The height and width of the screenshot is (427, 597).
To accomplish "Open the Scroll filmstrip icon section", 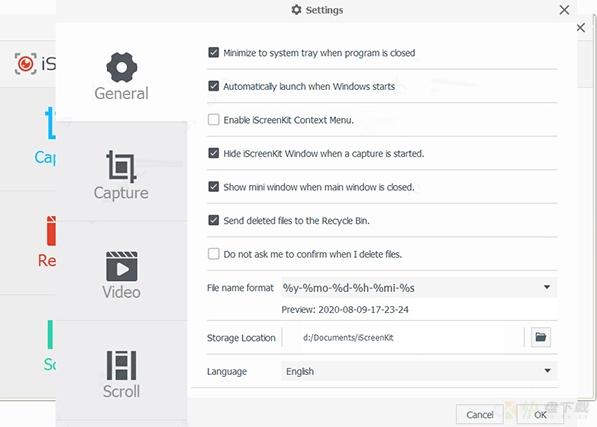I will click(x=121, y=365).
